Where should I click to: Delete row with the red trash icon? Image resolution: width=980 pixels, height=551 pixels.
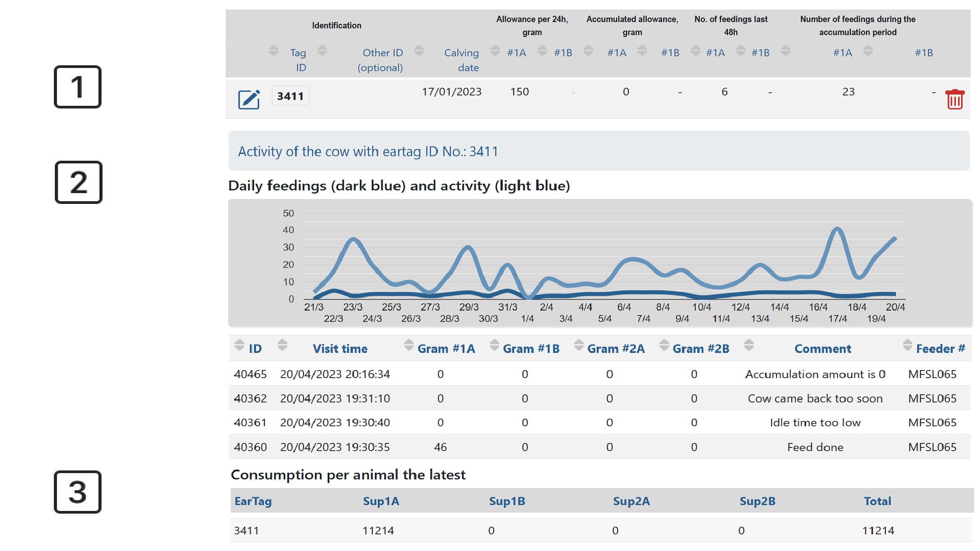954,99
